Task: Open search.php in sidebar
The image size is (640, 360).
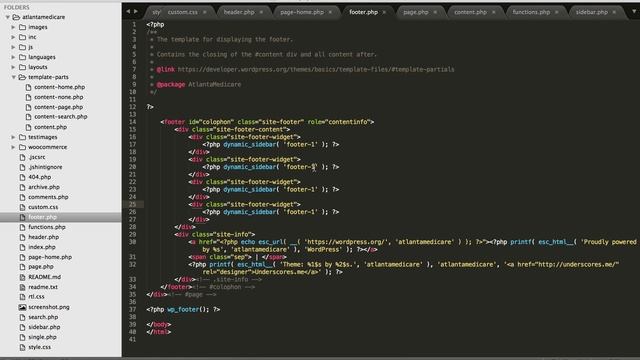Action: 43,317
